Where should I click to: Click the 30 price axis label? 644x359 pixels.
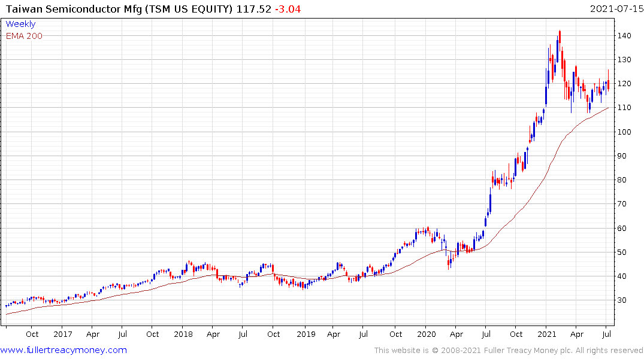click(x=622, y=300)
